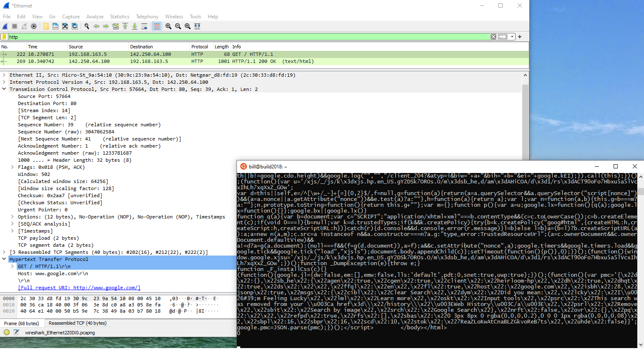Image resolution: width=644 pixels, height=356 pixels.
Task: Stop the running packet capture
Action: pos(15,26)
